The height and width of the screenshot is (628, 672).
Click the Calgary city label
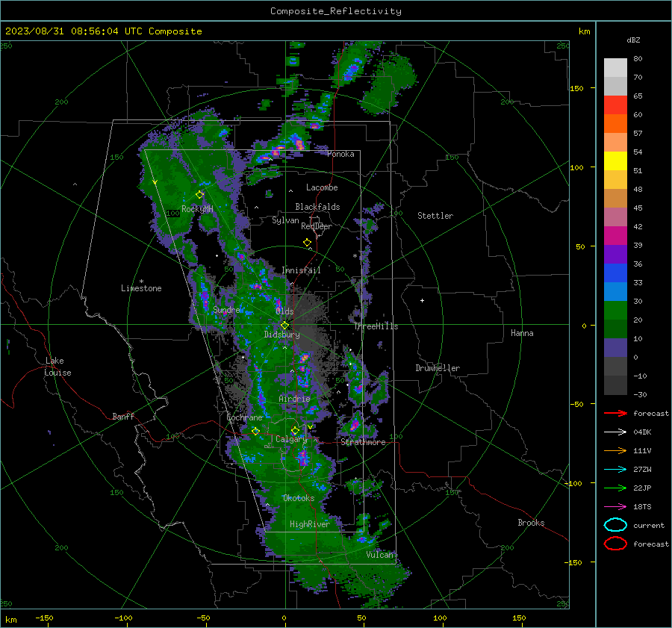pyautogui.click(x=291, y=439)
